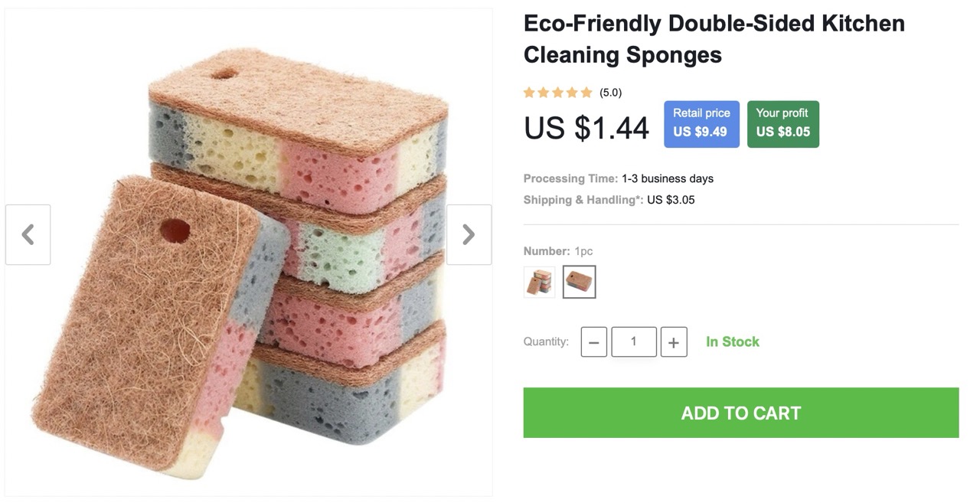Click the In Stock status label
Image resolution: width=980 pixels, height=503 pixels.
733,341
